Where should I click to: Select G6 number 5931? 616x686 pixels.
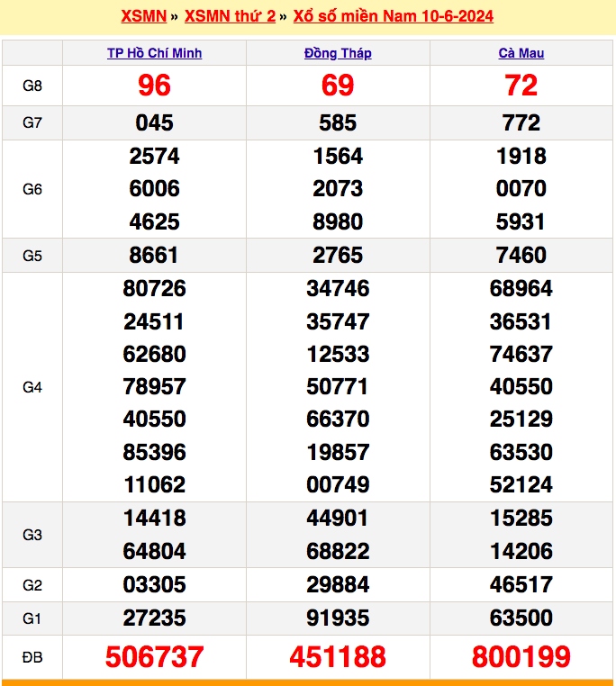(521, 221)
